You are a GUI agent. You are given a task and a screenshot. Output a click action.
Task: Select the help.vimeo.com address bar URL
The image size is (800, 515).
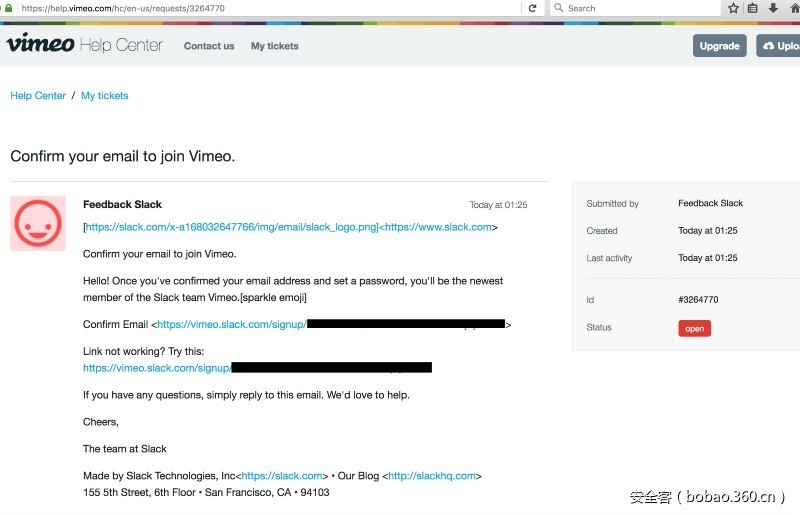pos(123,8)
